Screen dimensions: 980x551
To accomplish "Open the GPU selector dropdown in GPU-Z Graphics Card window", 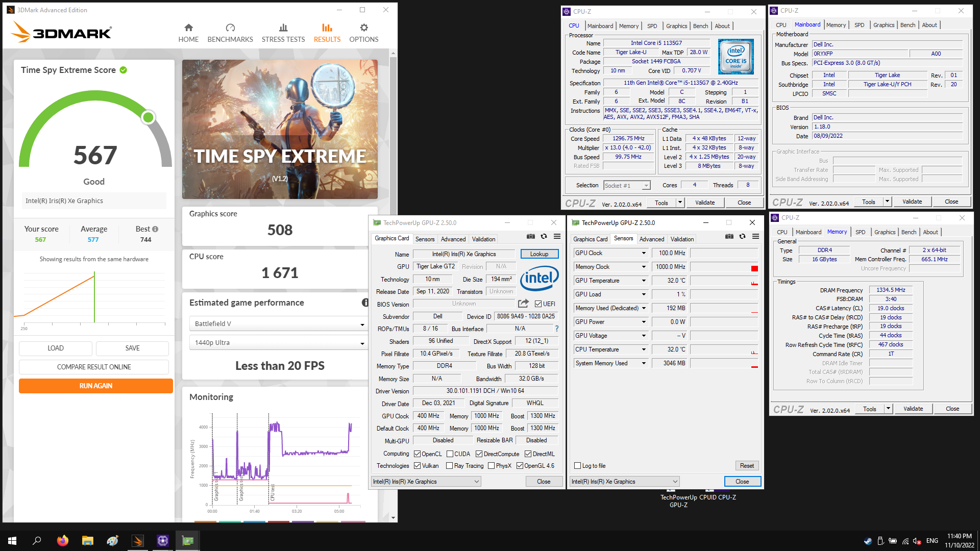I will [x=426, y=482].
